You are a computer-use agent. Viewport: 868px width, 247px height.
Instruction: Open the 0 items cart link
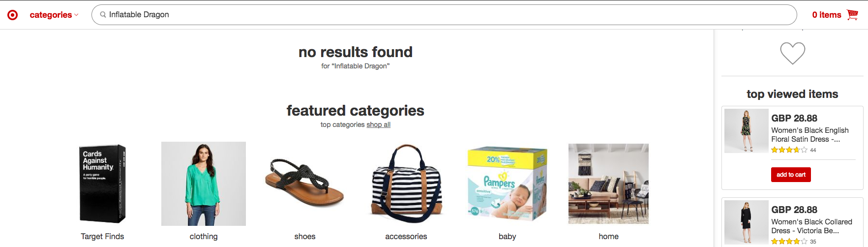[x=826, y=15]
